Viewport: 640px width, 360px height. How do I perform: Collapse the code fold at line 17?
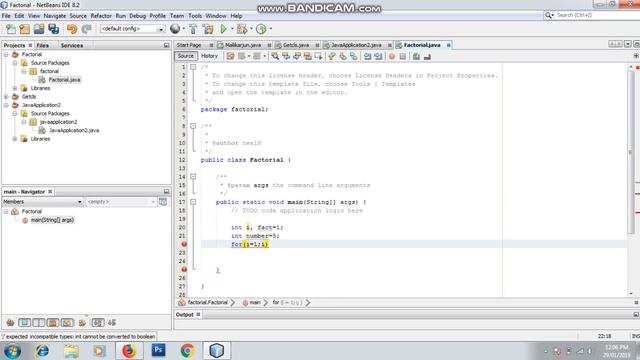tap(193, 202)
